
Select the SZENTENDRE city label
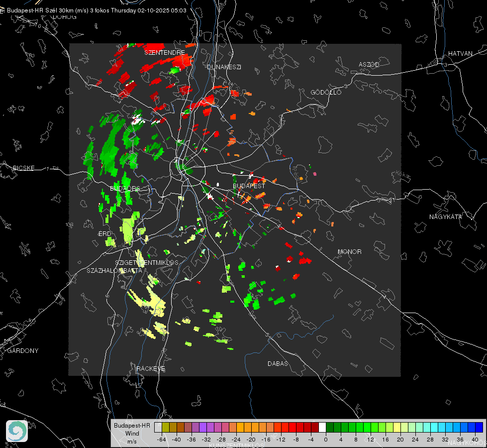(x=165, y=53)
